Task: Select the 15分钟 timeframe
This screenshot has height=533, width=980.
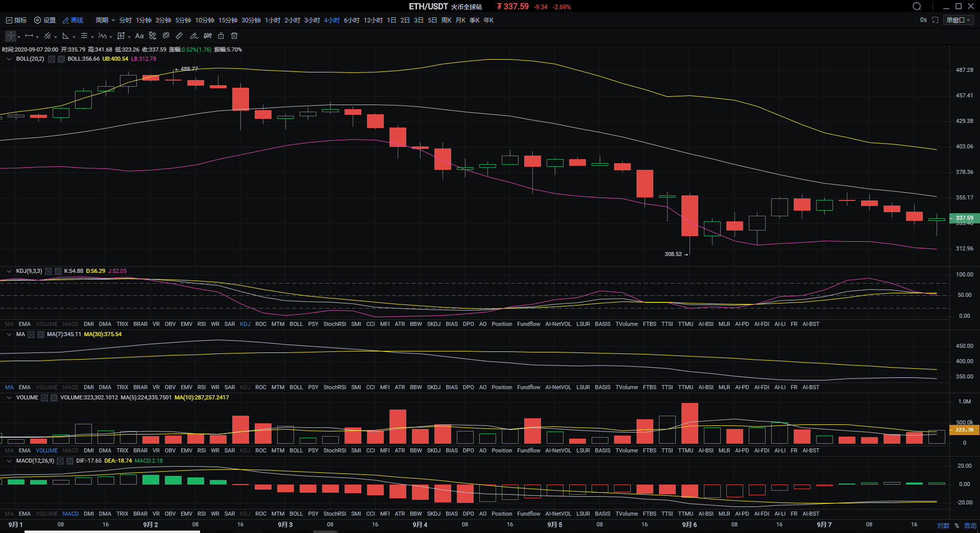Action: [228, 20]
